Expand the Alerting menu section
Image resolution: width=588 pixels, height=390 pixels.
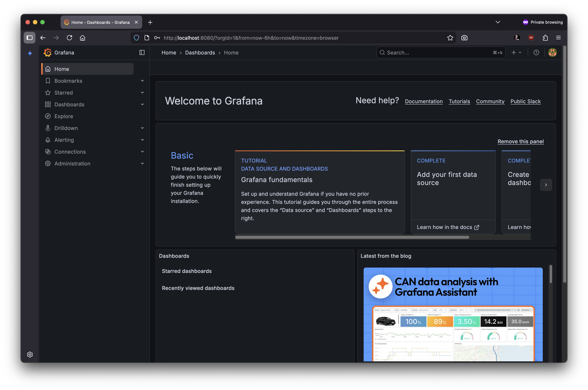[x=142, y=140]
